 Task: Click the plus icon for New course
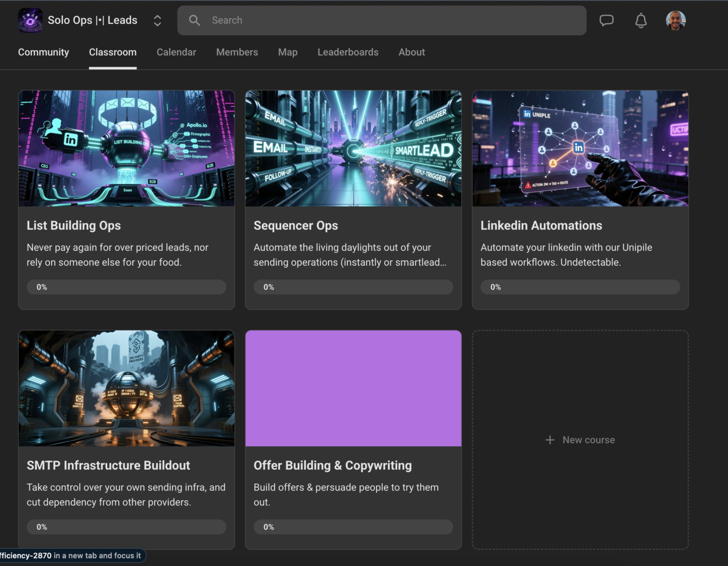click(x=550, y=440)
